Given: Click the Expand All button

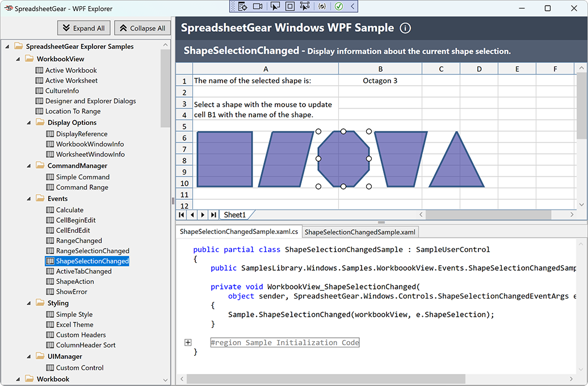Looking at the screenshot, I should 84,28.
